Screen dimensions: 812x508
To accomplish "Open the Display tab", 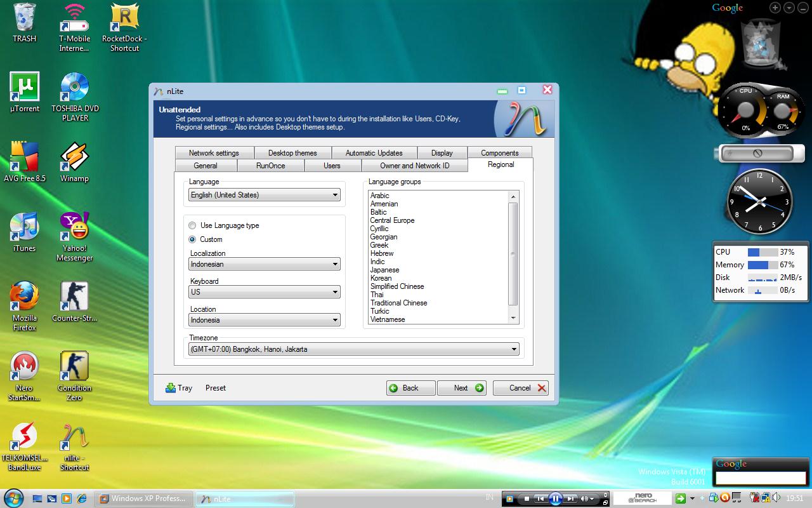I will tap(442, 153).
